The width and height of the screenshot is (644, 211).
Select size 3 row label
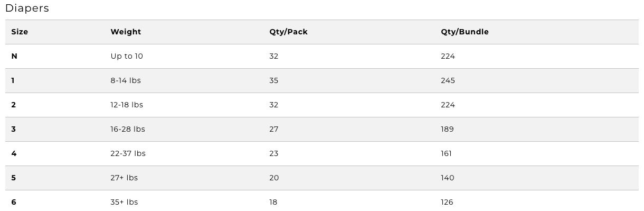click(14, 129)
